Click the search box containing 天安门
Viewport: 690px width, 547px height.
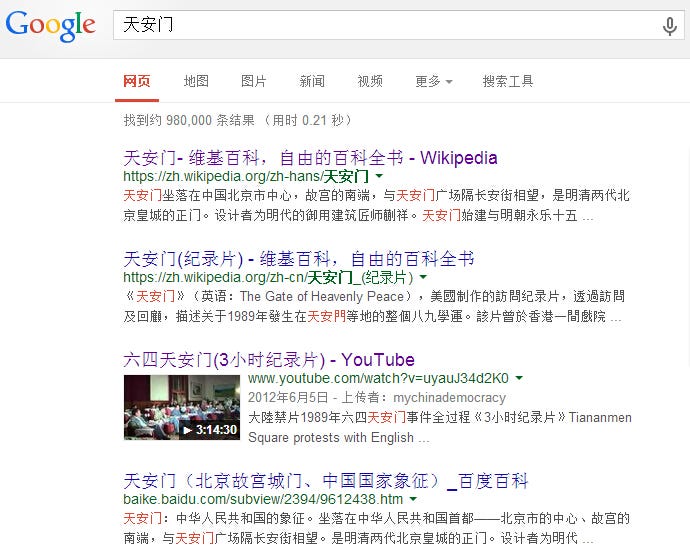click(x=399, y=25)
